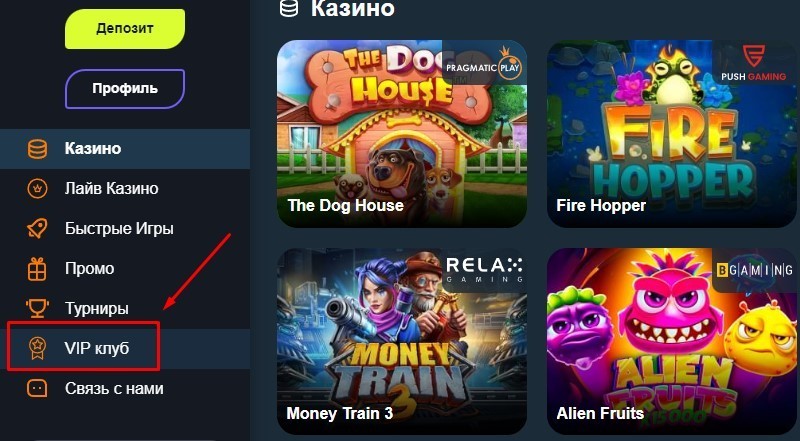Click the VIP клуб medal icon
800x441 pixels.
point(37,348)
